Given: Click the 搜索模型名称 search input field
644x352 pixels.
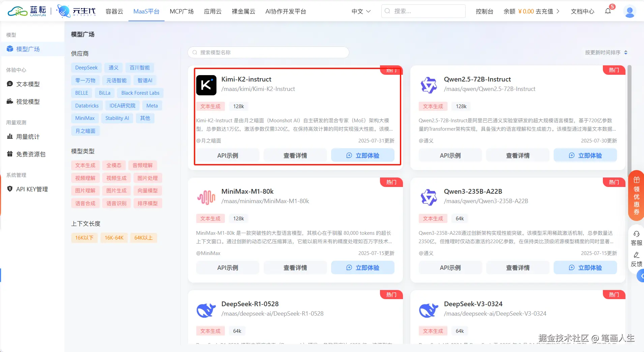Looking at the screenshot, I should [x=268, y=52].
